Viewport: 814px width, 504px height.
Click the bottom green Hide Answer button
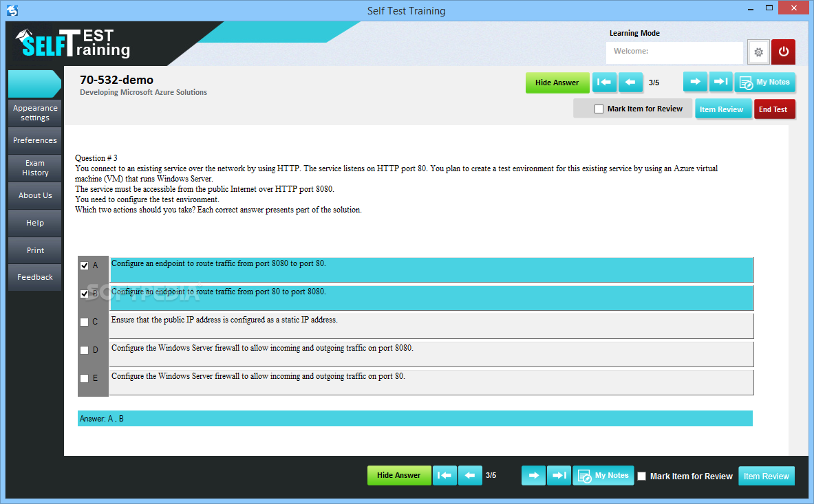398,476
